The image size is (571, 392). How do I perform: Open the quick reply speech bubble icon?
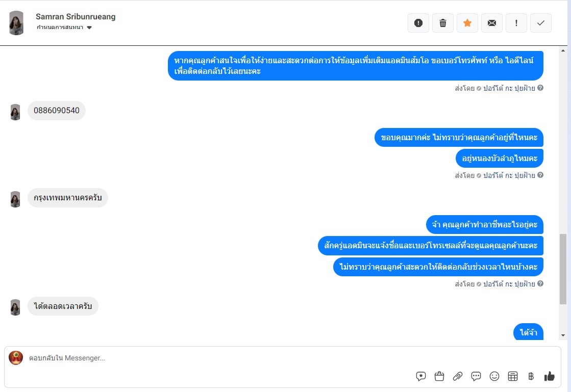click(x=476, y=376)
